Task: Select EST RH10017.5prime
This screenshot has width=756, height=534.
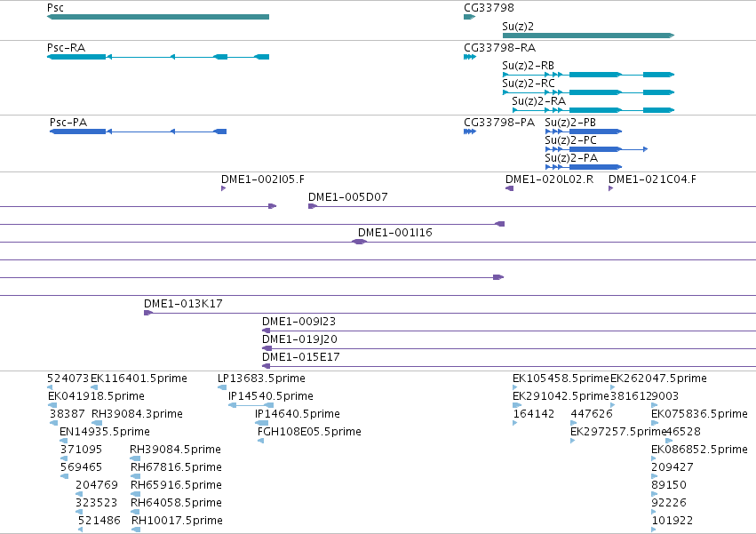Action: click(177, 521)
